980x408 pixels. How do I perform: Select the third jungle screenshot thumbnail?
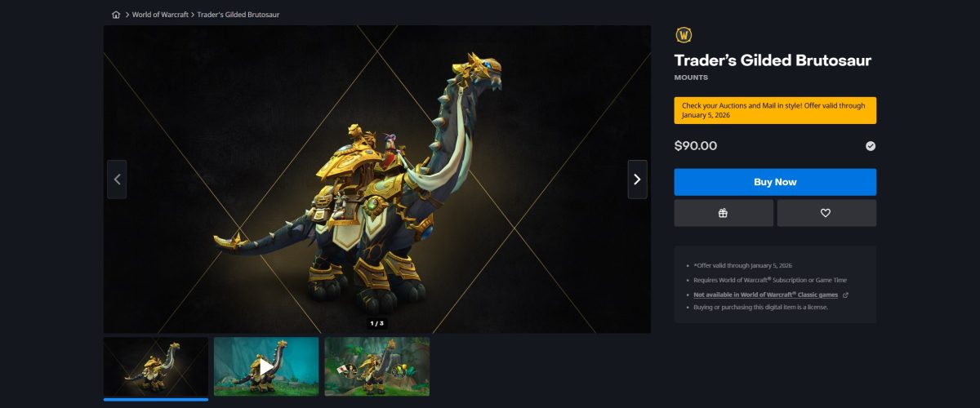tap(377, 366)
